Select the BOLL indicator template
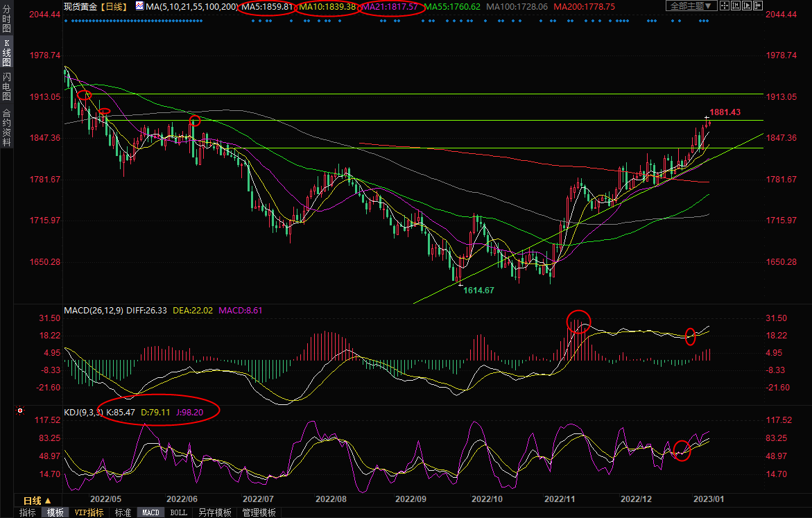This screenshot has height=518, width=812. [178, 512]
